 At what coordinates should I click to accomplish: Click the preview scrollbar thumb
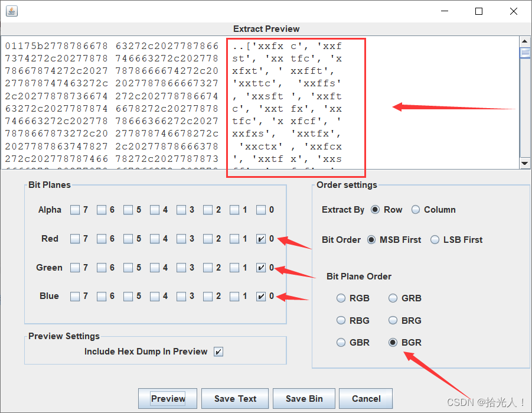pyautogui.click(x=525, y=53)
